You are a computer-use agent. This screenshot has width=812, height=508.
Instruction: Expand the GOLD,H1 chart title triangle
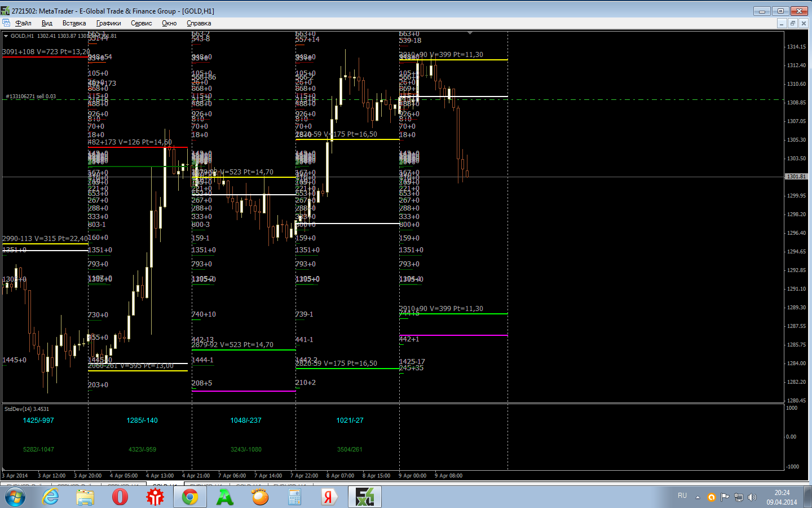point(6,36)
